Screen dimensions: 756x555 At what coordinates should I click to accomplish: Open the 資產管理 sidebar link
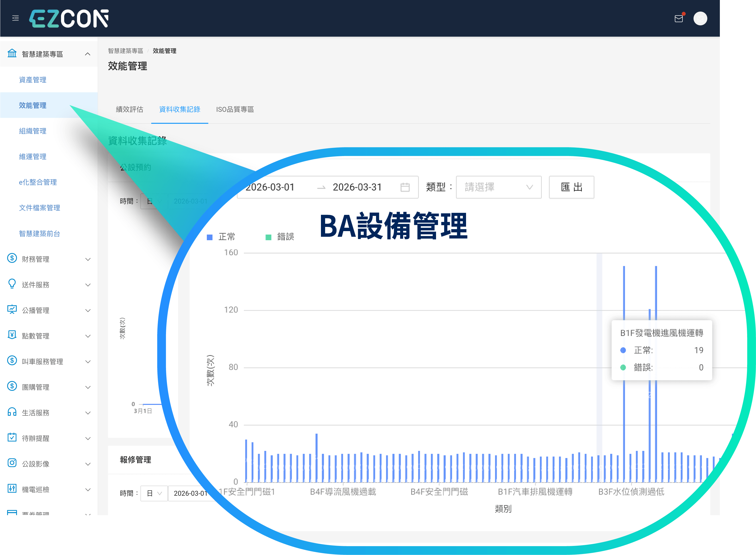(32, 80)
